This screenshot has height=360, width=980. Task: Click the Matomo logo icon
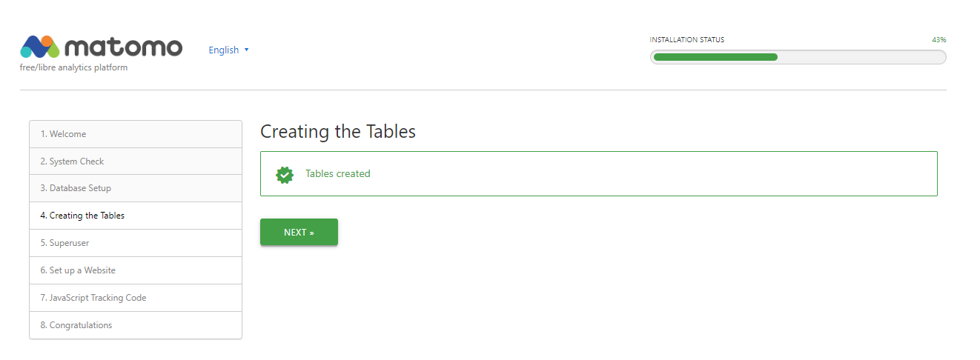point(39,47)
